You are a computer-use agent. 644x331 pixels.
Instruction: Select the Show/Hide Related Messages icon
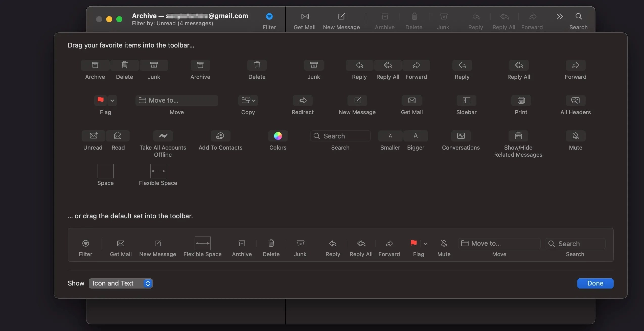point(518,136)
